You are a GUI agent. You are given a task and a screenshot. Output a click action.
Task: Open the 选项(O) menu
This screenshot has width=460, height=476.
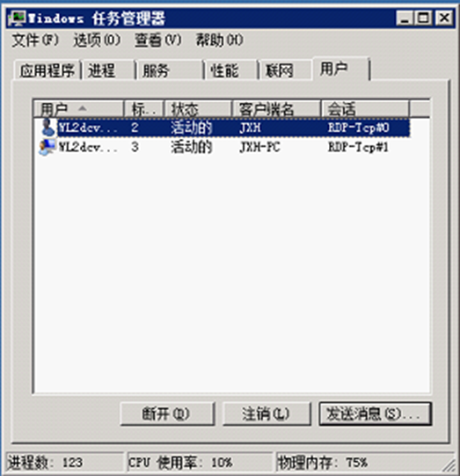[97, 40]
